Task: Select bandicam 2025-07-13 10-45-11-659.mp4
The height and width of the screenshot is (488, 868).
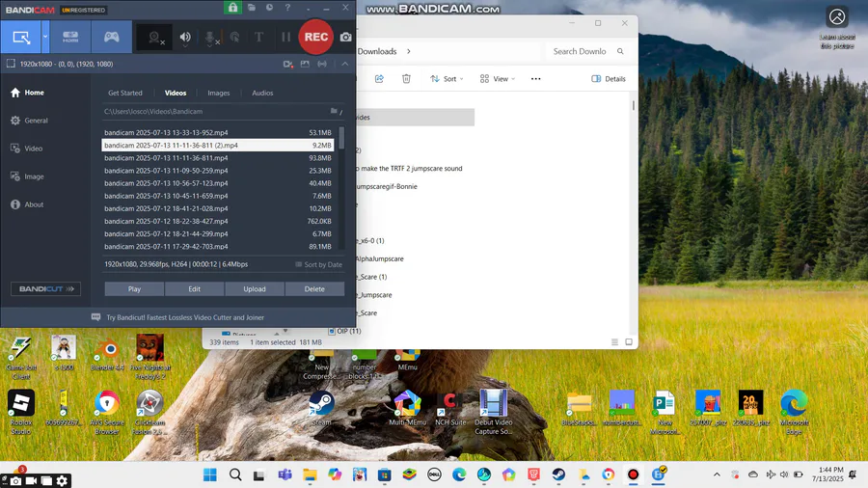Action: point(218,196)
